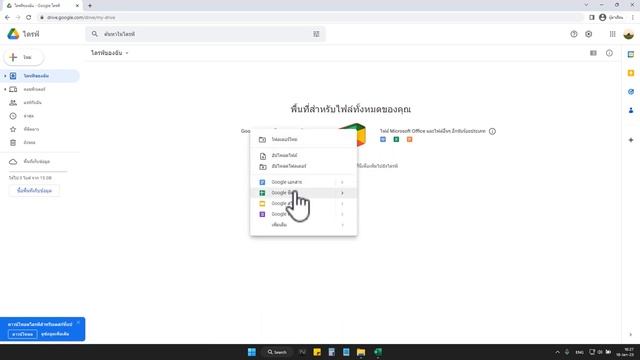
Task: Open Trash in the sidebar
Action: point(40,142)
